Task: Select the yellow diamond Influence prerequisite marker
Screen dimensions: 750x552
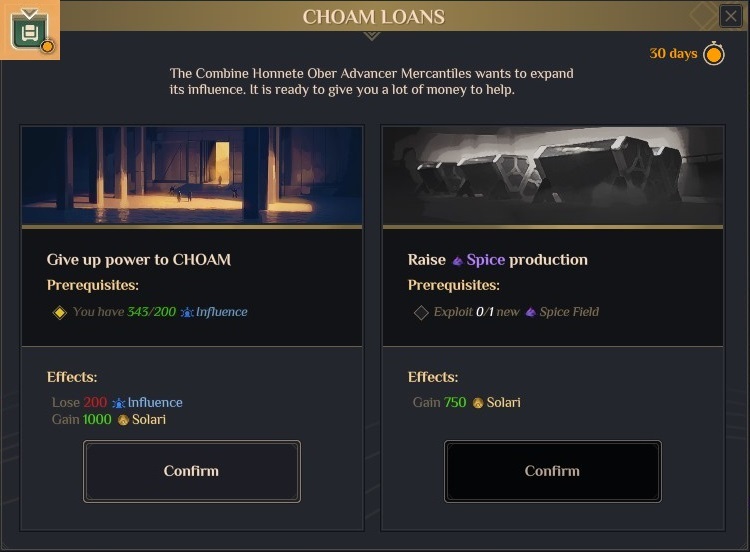Action: (x=59, y=312)
